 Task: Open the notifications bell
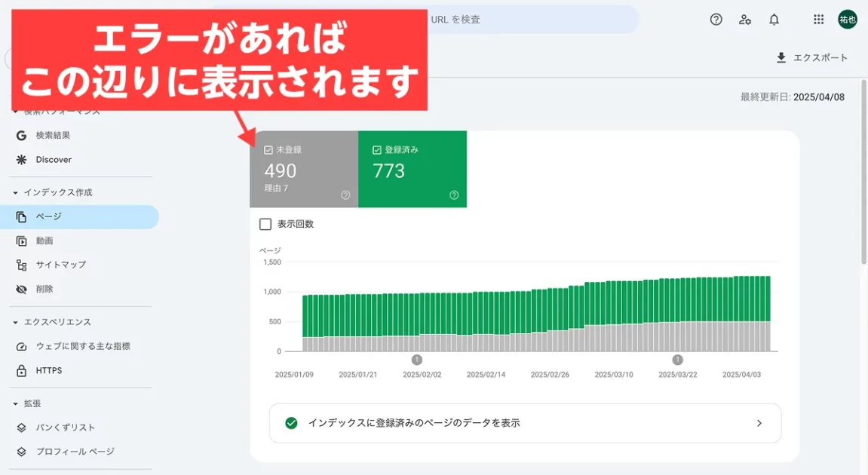click(774, 20)
